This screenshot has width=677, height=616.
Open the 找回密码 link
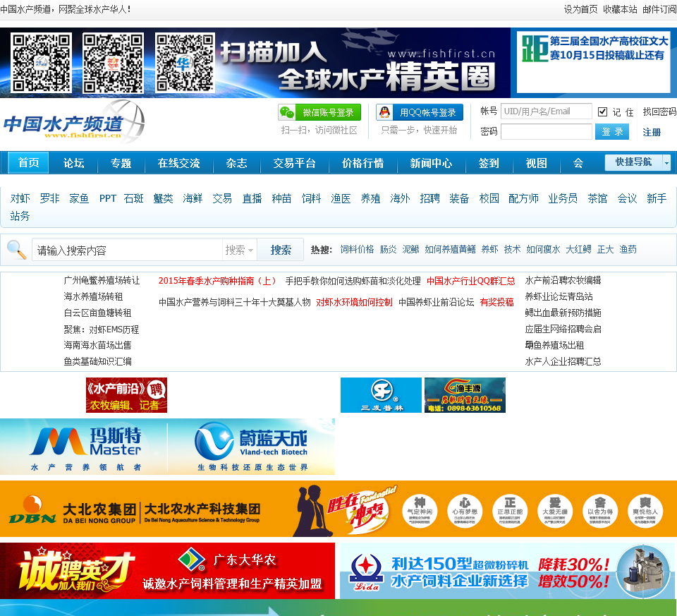[659, 111]
